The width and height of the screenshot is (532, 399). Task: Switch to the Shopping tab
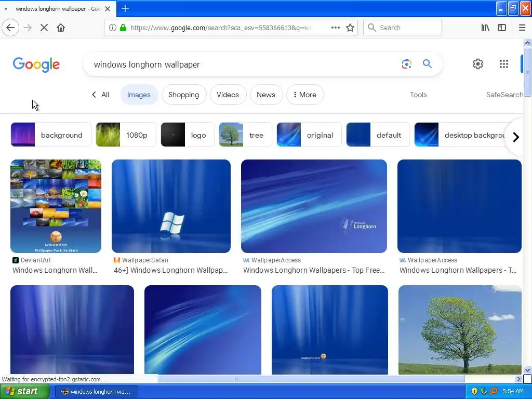[x=183, y=95]
